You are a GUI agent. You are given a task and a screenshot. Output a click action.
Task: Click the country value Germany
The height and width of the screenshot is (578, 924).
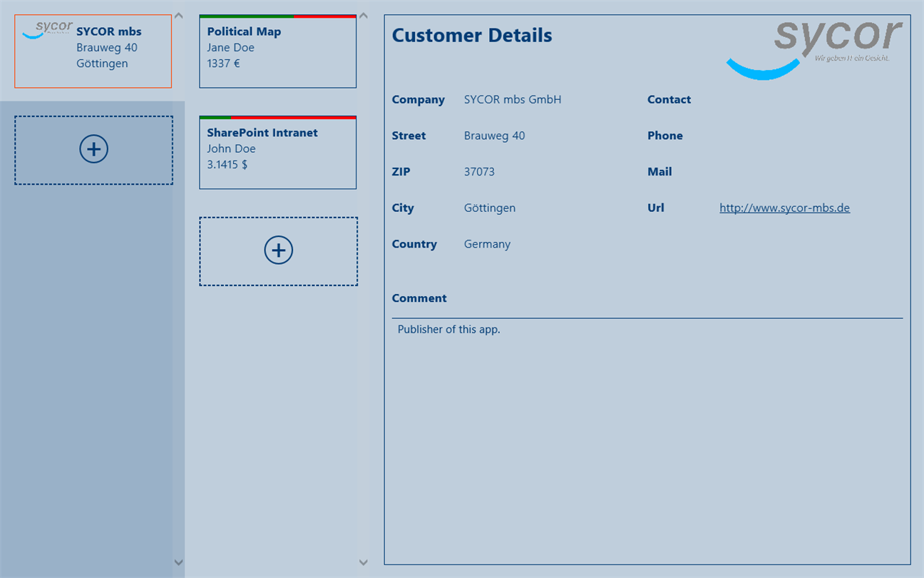click(487, 244)
